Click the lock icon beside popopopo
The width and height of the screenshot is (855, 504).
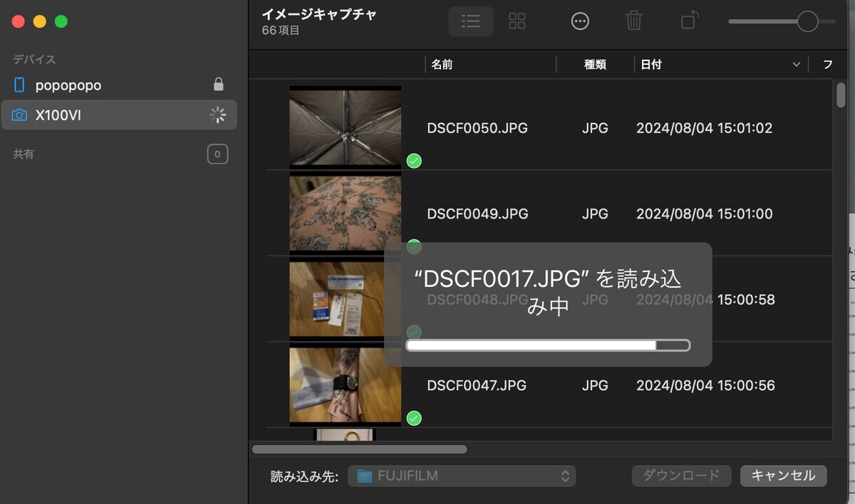[219, 85]
